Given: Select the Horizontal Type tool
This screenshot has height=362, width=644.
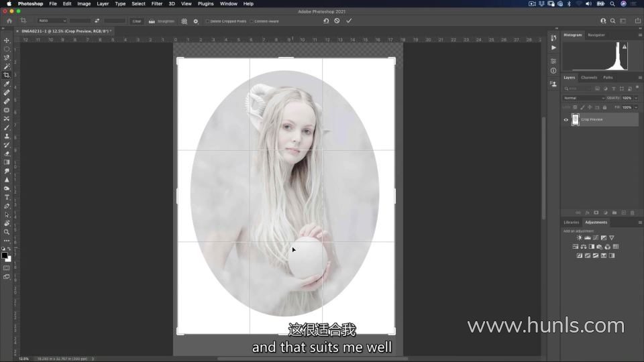Looking at the screenshot, I should 7,197.
